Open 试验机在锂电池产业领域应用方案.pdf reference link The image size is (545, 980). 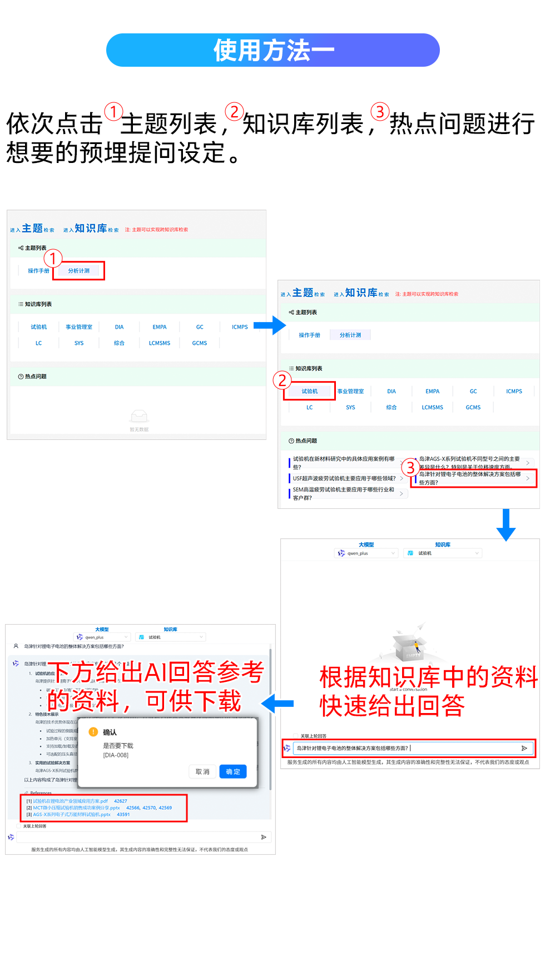click(71, 801)
